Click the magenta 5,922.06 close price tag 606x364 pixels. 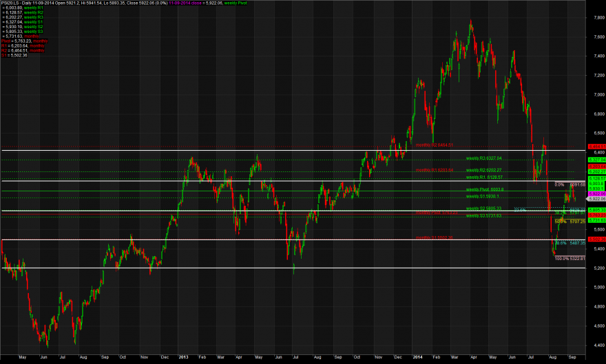tap(597, 194)
